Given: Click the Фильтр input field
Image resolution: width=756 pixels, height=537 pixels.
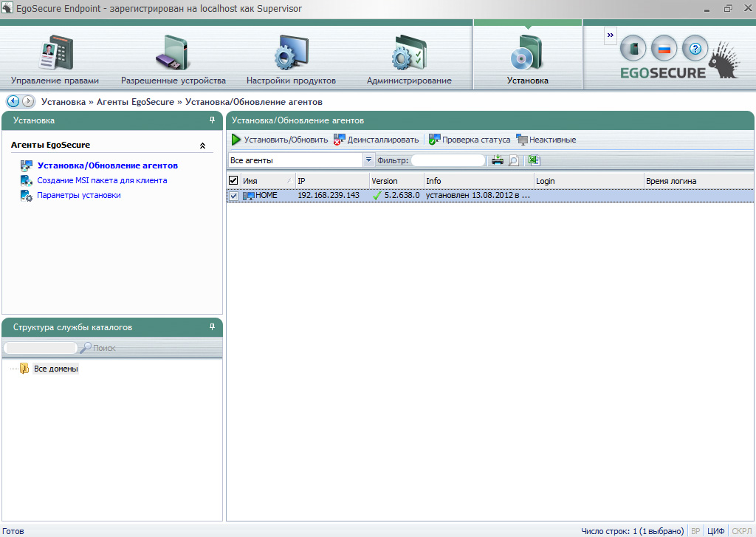Looking at the screenshot, I should (448, 160).
